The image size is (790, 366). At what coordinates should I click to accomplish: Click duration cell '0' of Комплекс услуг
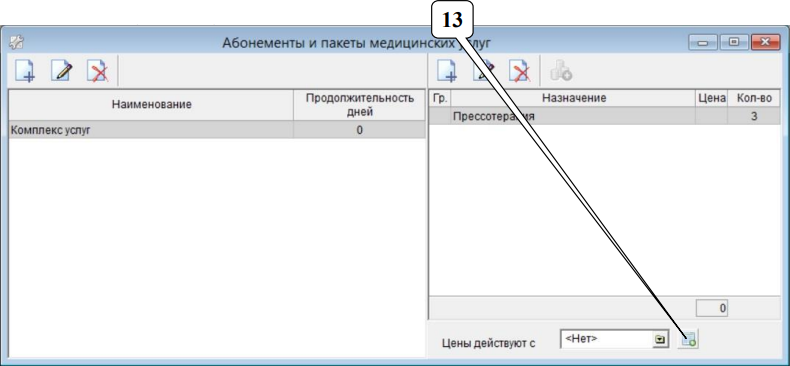point(360,131)
